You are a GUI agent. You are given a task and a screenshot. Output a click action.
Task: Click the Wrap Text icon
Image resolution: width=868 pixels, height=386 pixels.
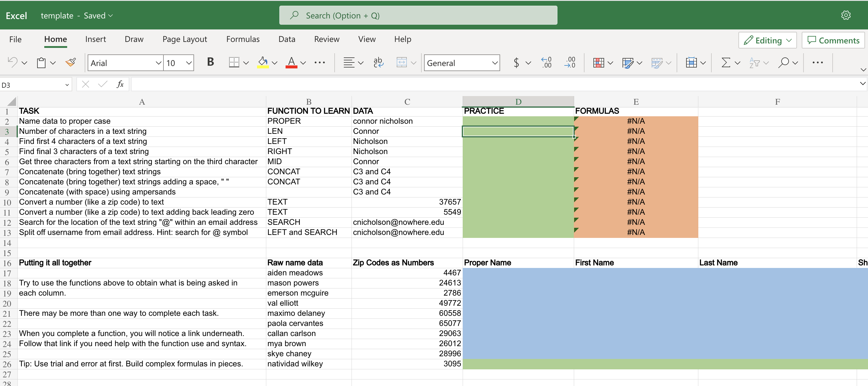coord(378,63)
